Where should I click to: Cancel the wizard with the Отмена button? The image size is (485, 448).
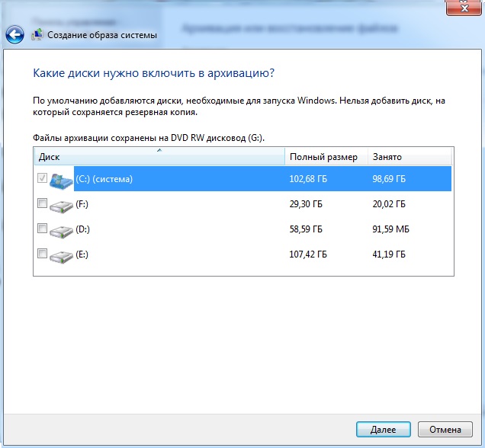[445, 430]
